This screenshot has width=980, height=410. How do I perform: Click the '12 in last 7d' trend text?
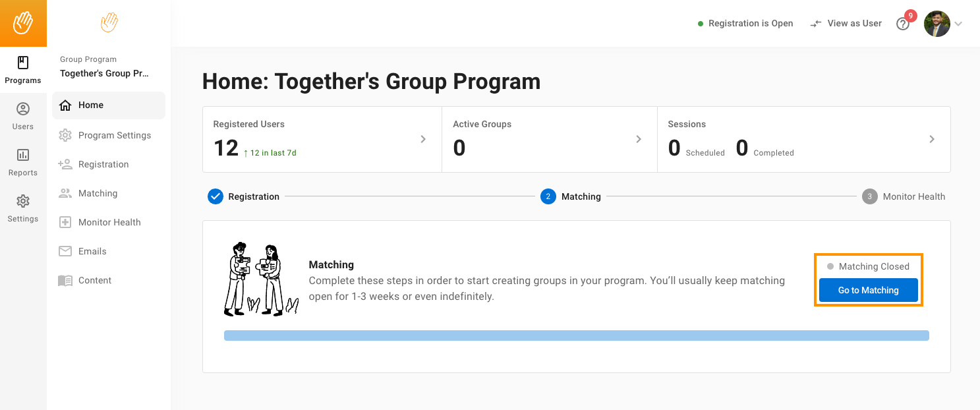(x=270, y=153)
